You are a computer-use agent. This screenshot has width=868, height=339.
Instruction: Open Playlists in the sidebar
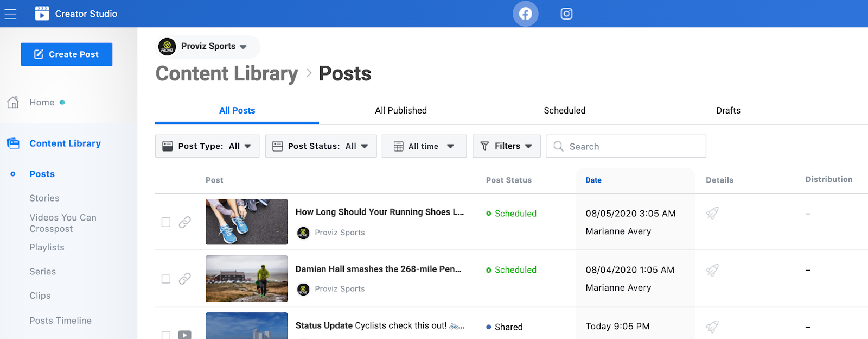(x=47, y=247)
